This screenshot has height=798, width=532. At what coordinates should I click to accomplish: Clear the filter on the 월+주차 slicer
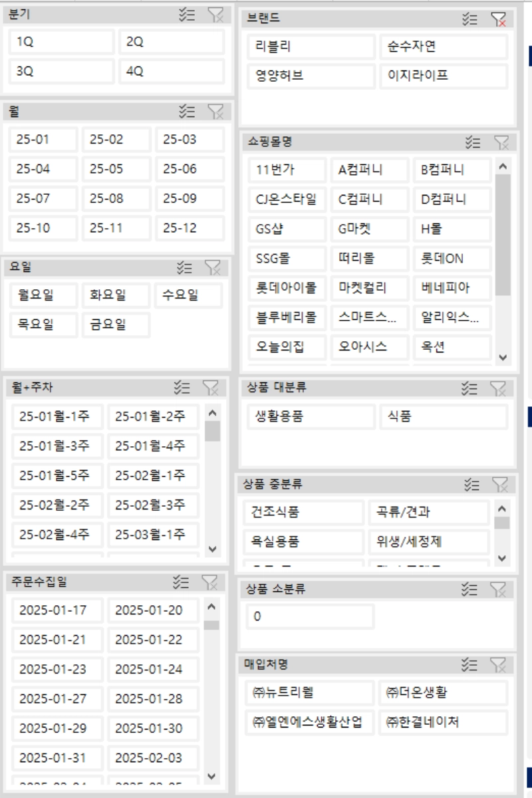tap(211, 388)
